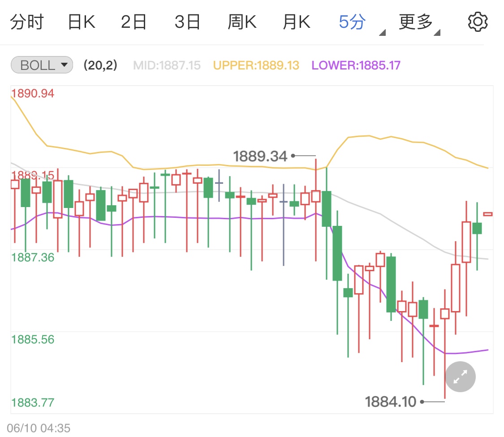The image size is (504, 437).
Task: Tap the fullscreen expand arrows button
Action: (x=460, y=376)
